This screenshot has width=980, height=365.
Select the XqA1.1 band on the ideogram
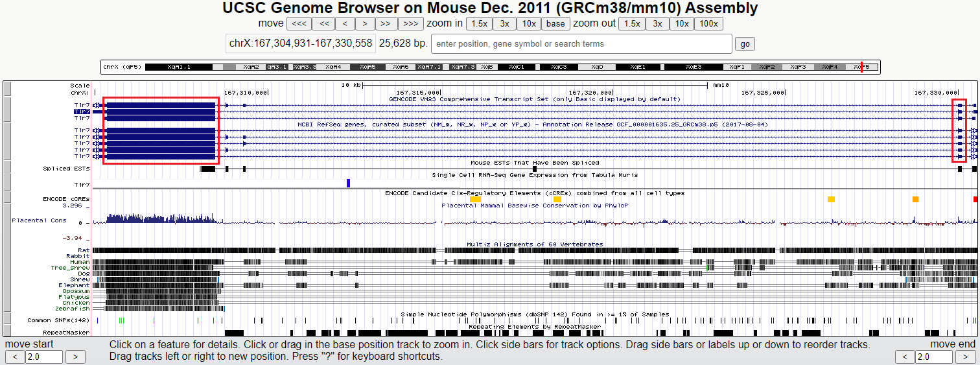click(x=179, y=67)
